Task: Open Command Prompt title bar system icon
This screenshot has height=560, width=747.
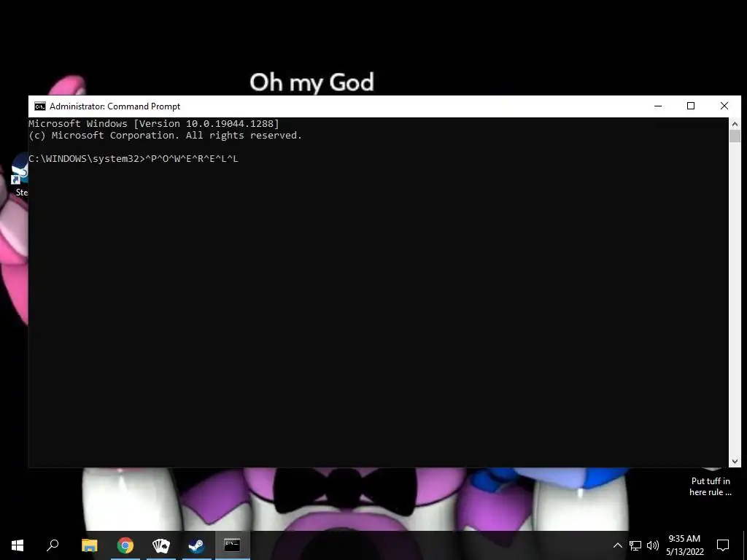Action: 40,106
